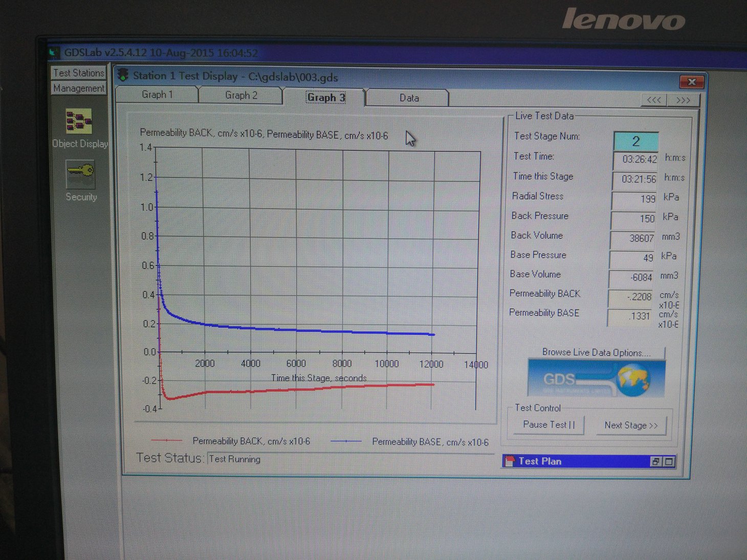Click the Station 1 window title icon
The image size is (747, 560).
[x=123, y=76]
